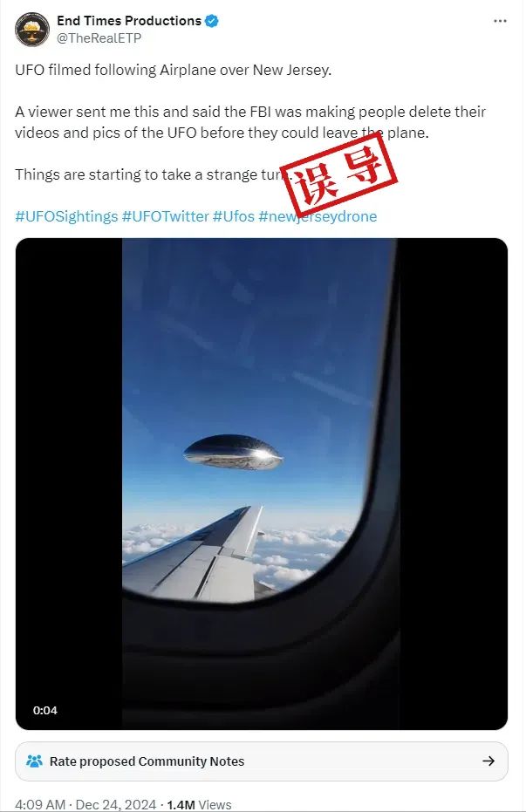Click Rate proposed Community Notes button
Viewport: 526px width, 812px height.
point(262,761)
